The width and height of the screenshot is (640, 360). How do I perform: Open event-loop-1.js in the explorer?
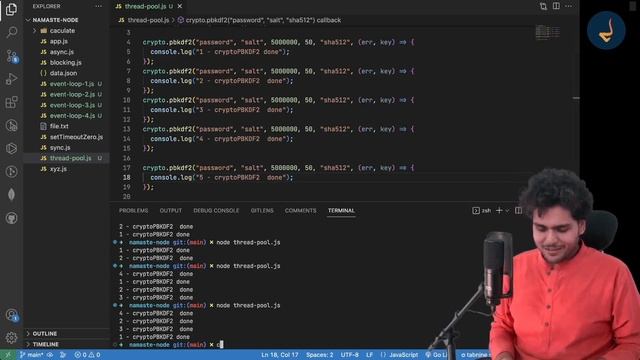(72, 84)
